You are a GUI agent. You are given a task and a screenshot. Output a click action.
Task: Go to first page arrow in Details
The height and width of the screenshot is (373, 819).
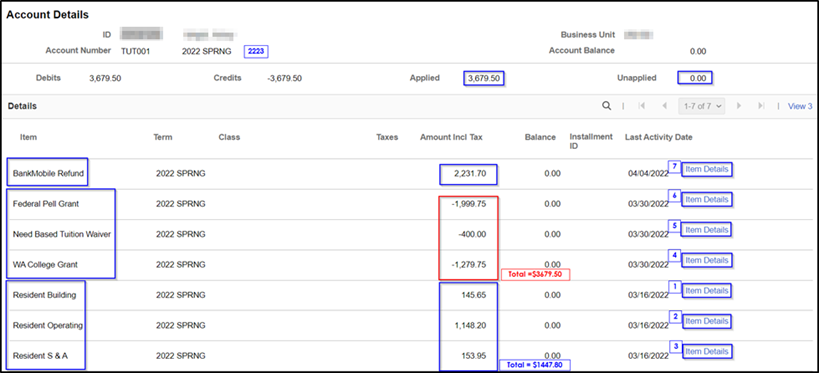coord(641,106)
